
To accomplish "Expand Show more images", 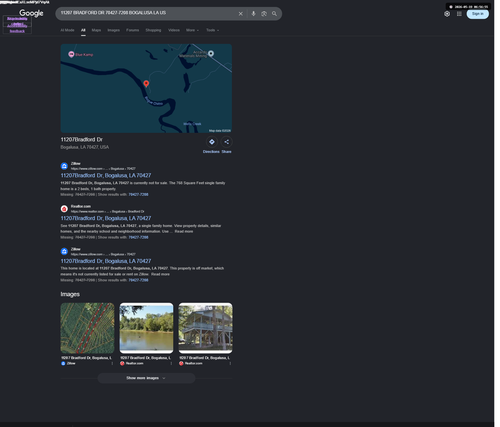I will coord(146,378).
